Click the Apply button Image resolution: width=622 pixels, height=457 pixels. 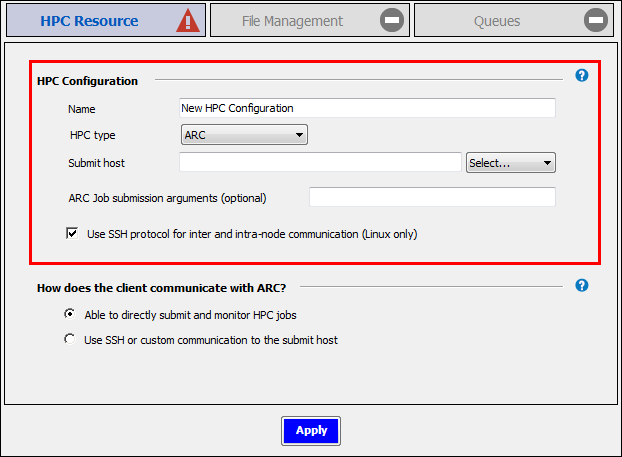coord(311,430)
